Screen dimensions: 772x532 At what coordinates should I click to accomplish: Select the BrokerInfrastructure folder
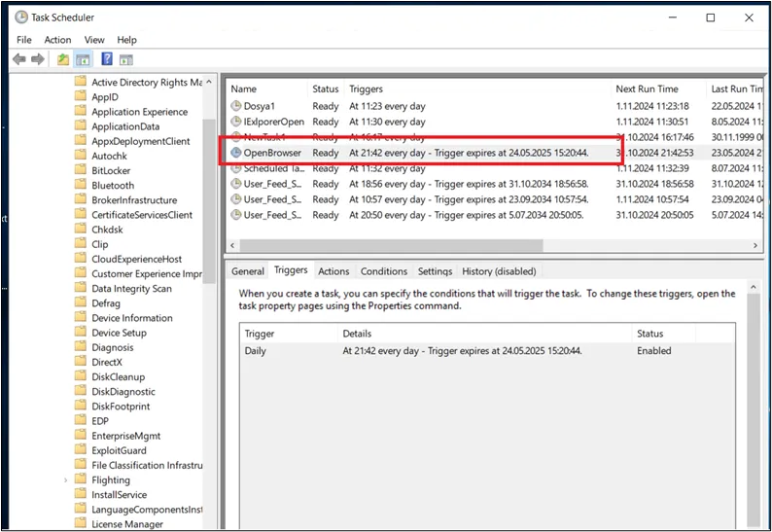pos(134,200)
